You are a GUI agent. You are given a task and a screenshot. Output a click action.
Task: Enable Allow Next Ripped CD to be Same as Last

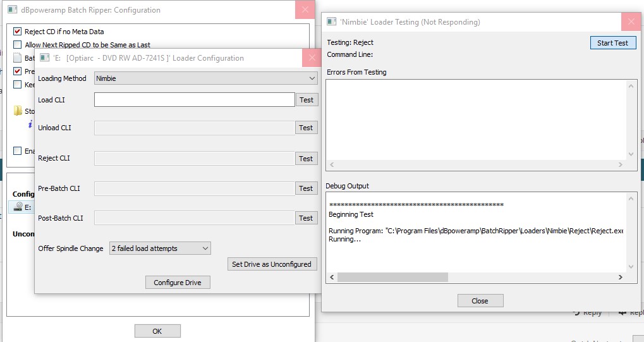(18, 45)
